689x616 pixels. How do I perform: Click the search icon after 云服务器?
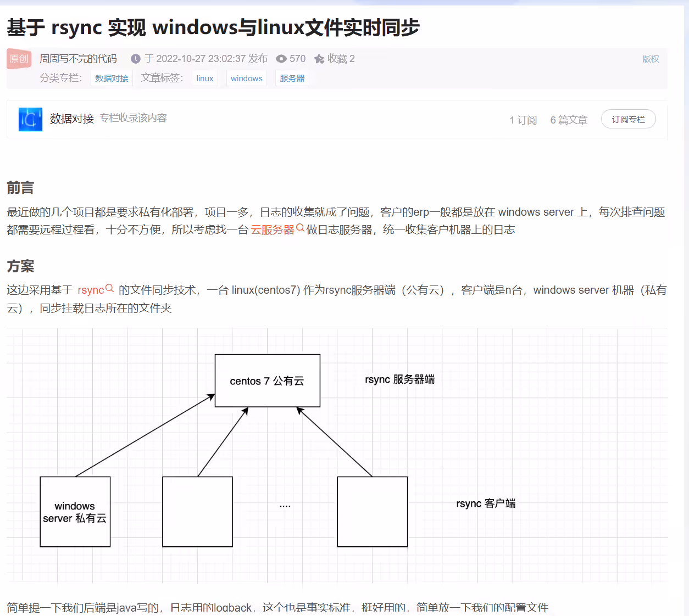pyautogui.click(x=300, y=228)
